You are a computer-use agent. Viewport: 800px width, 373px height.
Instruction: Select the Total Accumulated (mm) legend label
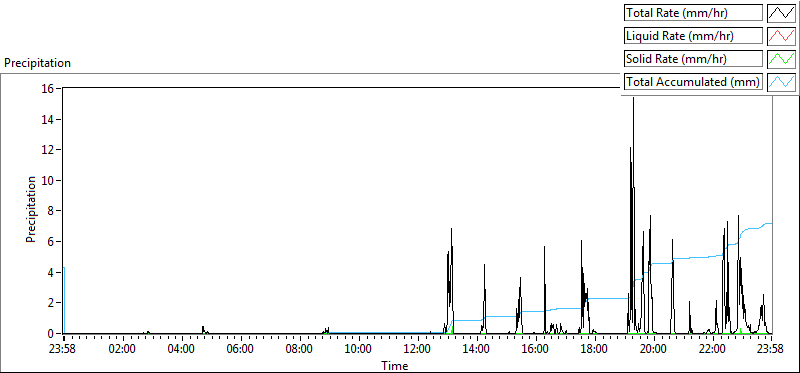click(693, 82)
